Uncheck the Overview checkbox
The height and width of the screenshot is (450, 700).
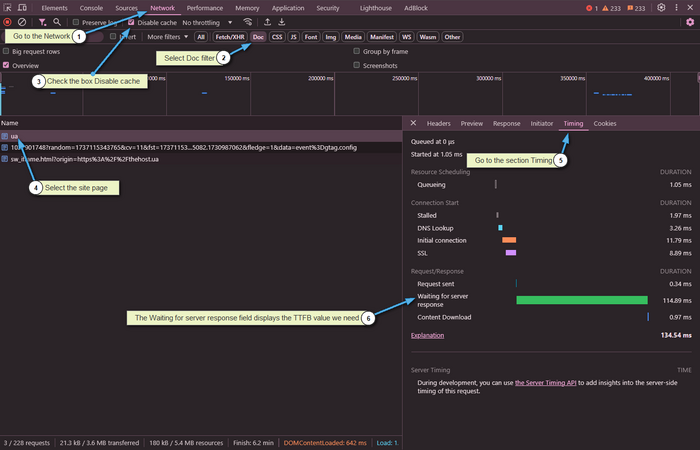click(6, 65)
